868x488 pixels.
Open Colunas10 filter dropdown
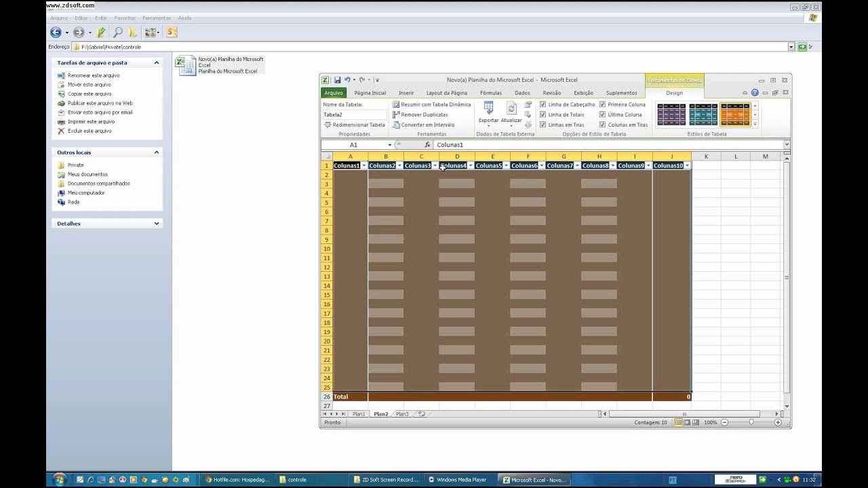(687, 165)
